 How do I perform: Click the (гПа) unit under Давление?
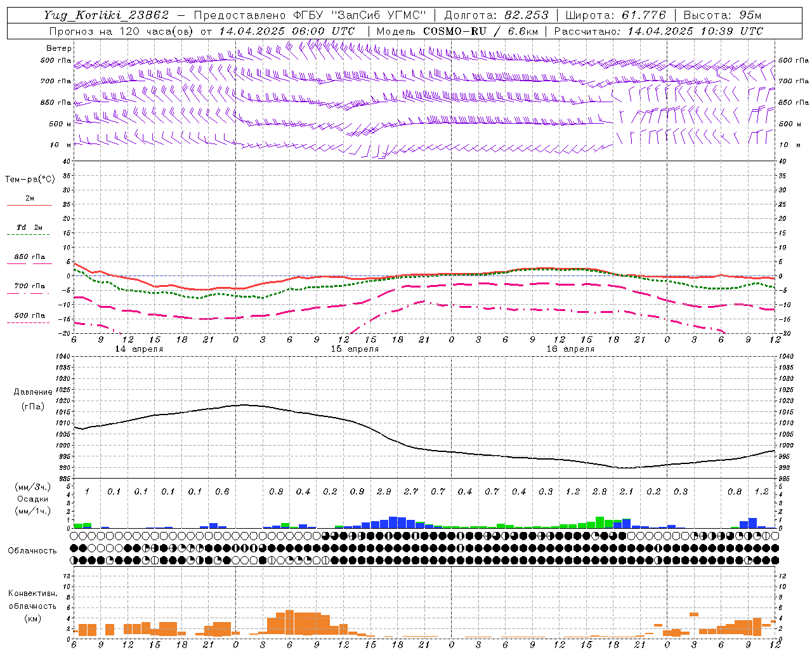coord(33,407)
